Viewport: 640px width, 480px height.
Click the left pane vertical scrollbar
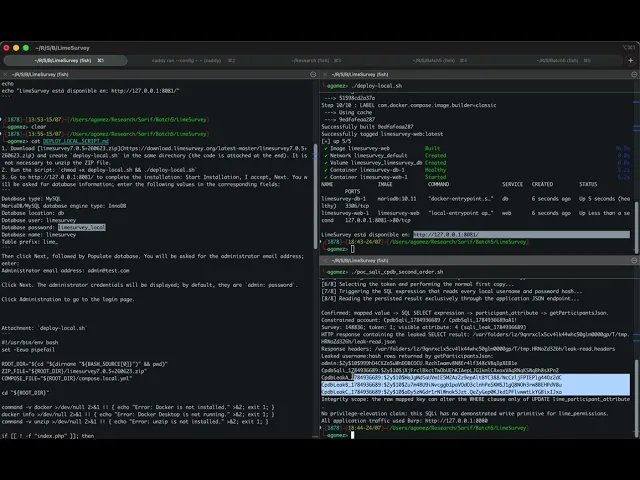(316, 194)
